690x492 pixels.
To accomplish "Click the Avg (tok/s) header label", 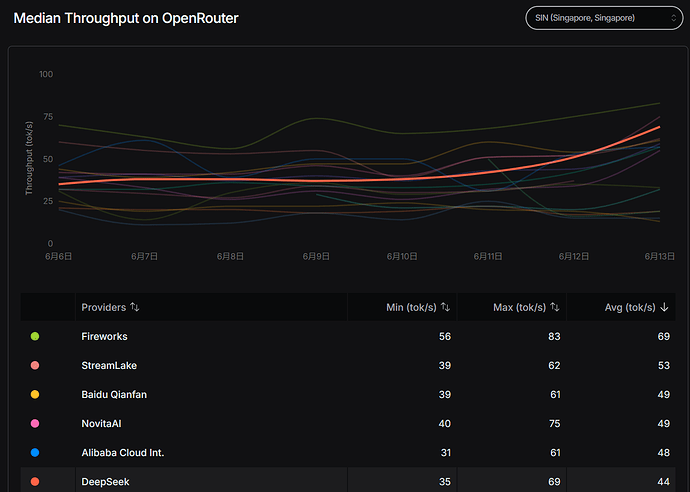I will coord(630,307).
